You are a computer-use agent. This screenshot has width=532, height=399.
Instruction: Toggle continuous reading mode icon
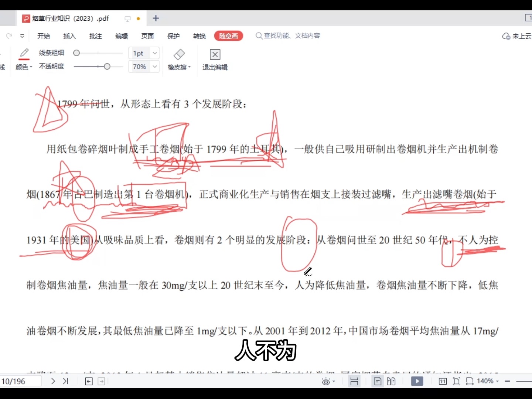(x=354, y=381)
